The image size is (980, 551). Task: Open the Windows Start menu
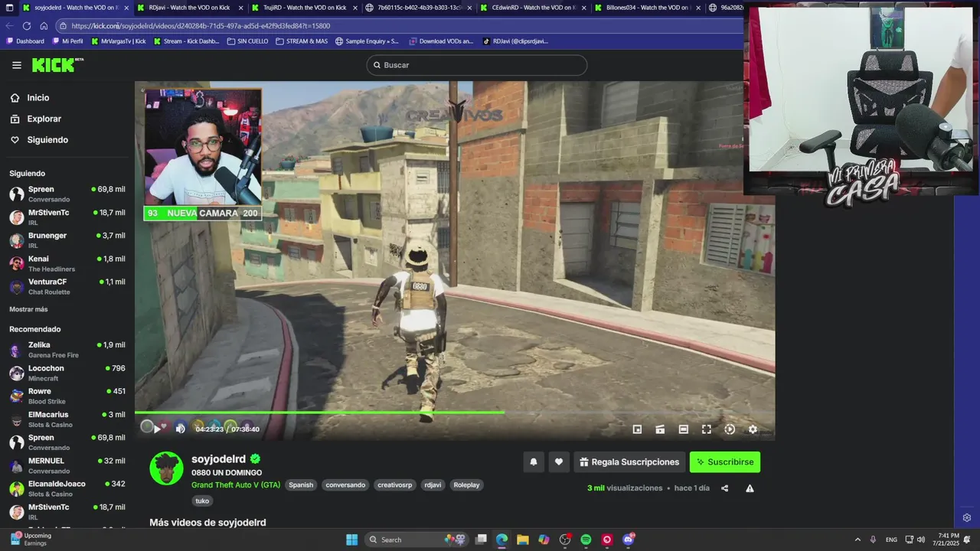351,540
